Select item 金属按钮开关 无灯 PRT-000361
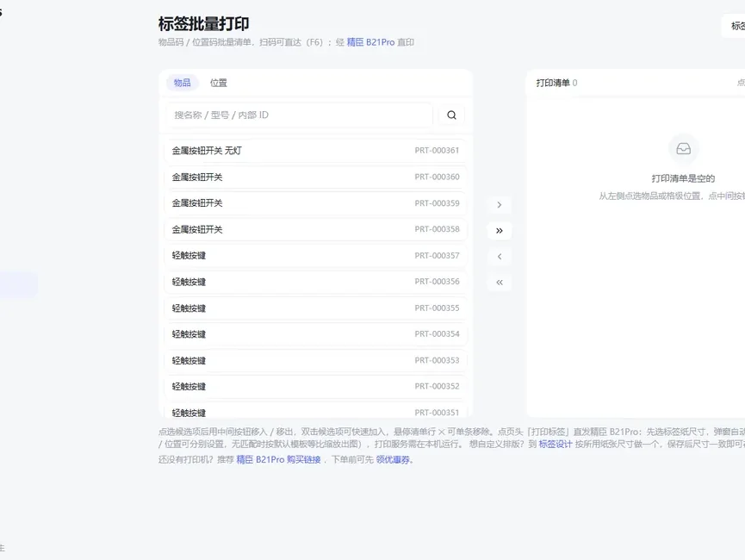745x560 pixels. pyautogui.click(x=315, y=151)
